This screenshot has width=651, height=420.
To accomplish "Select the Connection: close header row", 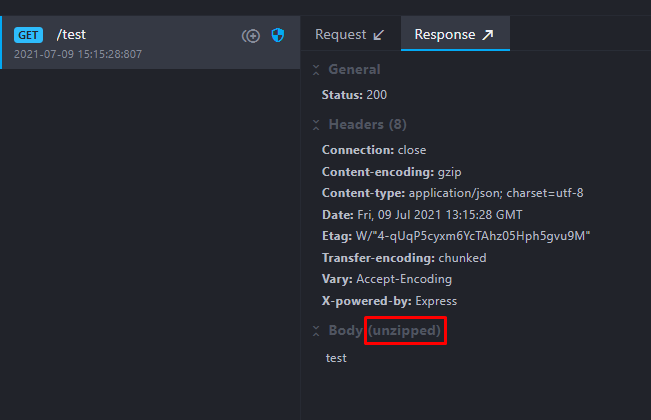I will pyautogui.click(x=373, y=150).
